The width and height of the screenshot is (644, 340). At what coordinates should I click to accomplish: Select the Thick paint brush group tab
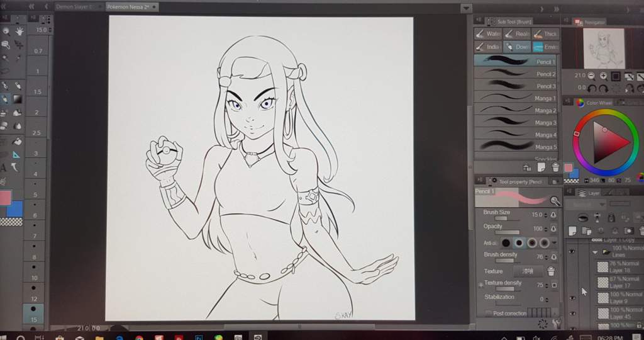545,34
